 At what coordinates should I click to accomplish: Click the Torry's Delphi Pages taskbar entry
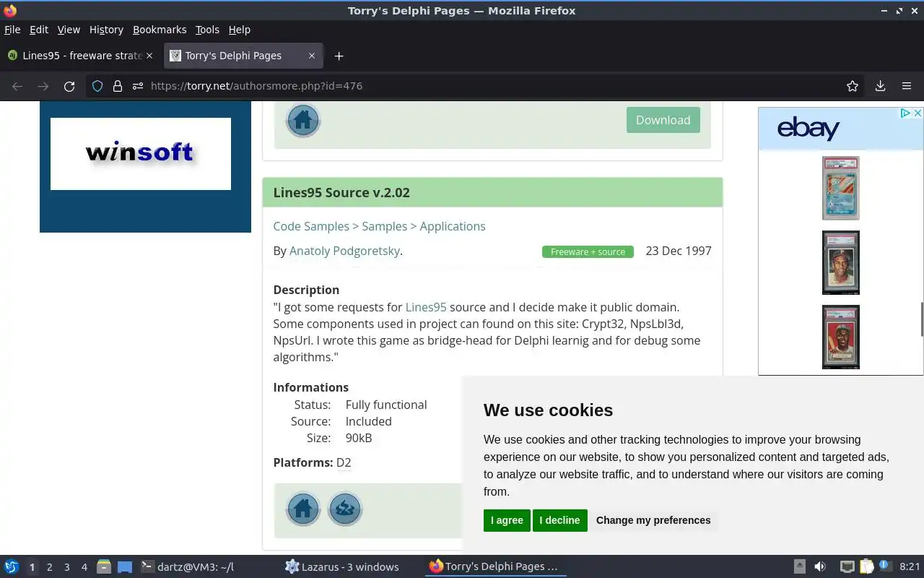click(494, 567)
